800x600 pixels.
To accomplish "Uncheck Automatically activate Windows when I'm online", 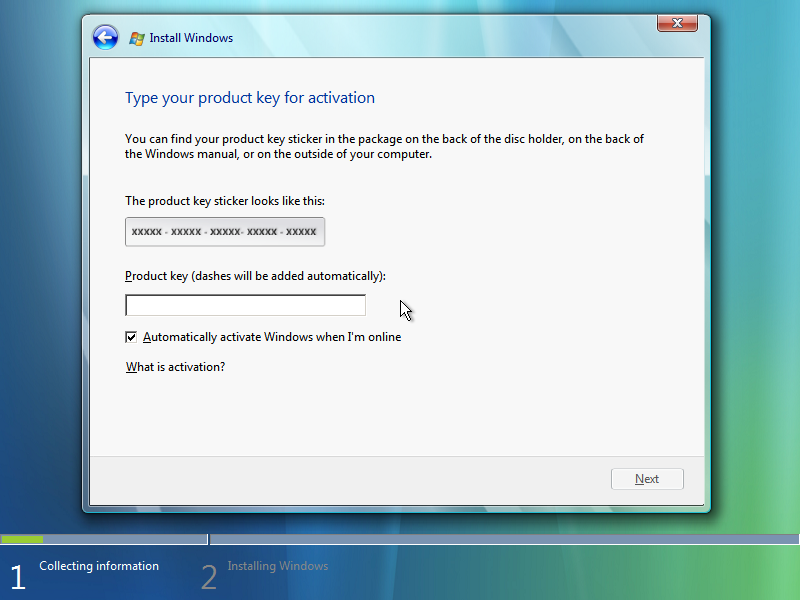I will pyautogui.click(x=130, y=337).
